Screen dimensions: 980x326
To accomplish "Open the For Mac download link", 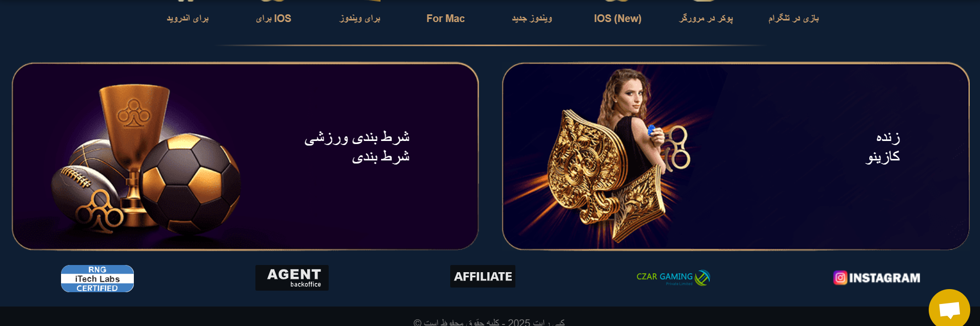I will click(x=446, y=18).
